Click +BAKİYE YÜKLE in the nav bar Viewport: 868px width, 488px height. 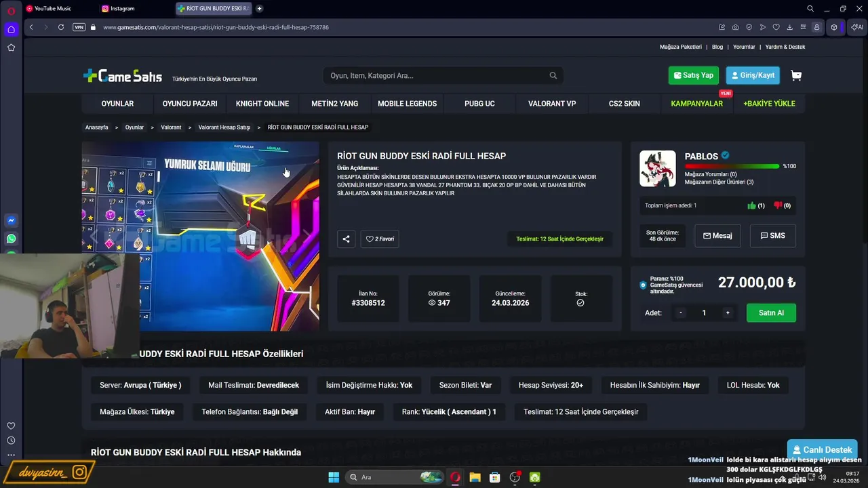[x=769, y=104]
